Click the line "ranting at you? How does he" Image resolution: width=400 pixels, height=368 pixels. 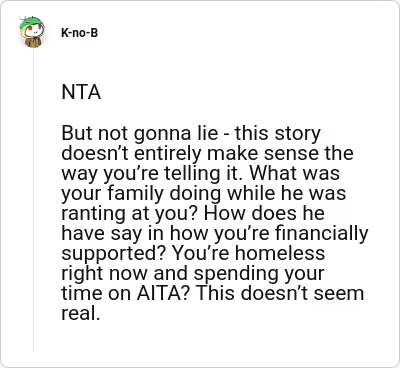point(193,213)
